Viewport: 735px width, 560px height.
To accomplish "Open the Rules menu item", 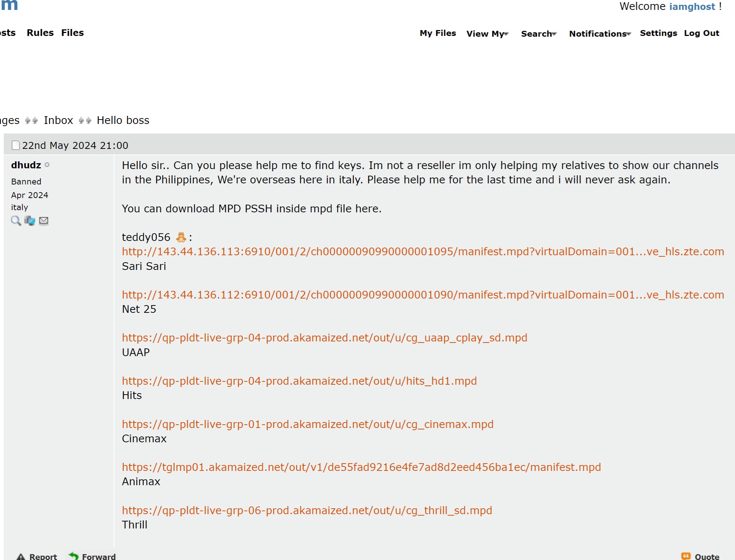I will coord(40,33).
